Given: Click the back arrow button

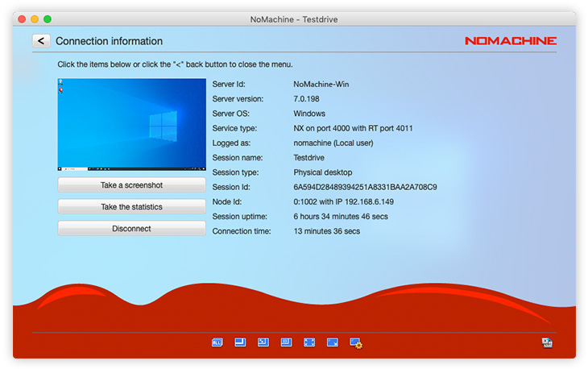Looking at the screenshot, I should click(41, 41).
